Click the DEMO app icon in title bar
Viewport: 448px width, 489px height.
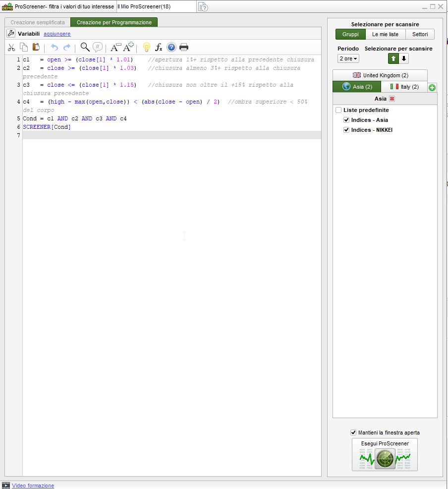(x=7, y=6)
